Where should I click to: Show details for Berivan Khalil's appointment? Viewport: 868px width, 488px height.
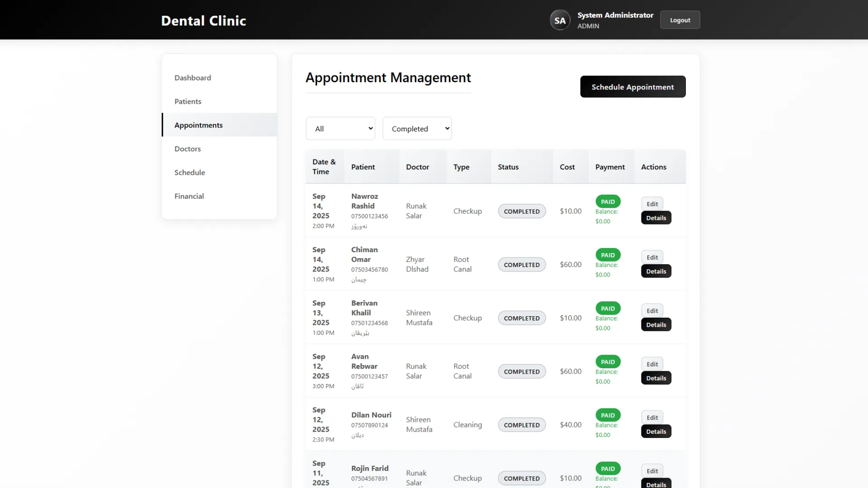coord(656,324)
